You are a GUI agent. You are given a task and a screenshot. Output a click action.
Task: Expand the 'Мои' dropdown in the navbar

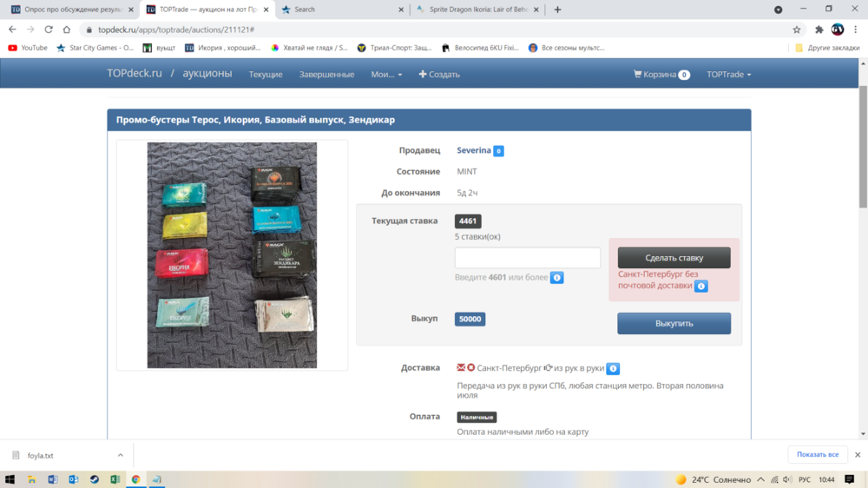click(386, 75)
